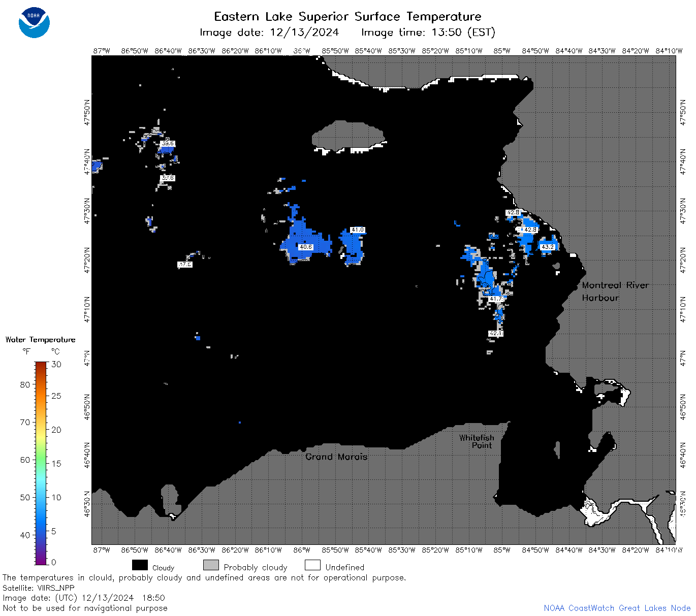The image size is (696, 616).
Task: Click the 41.0 temperature label
Action: tap(358, 230)
